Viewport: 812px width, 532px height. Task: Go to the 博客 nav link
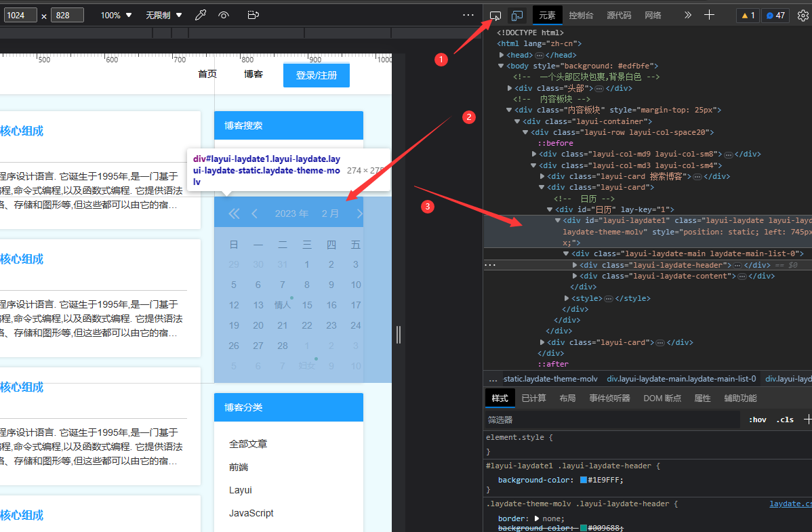[x=253, y=75]
